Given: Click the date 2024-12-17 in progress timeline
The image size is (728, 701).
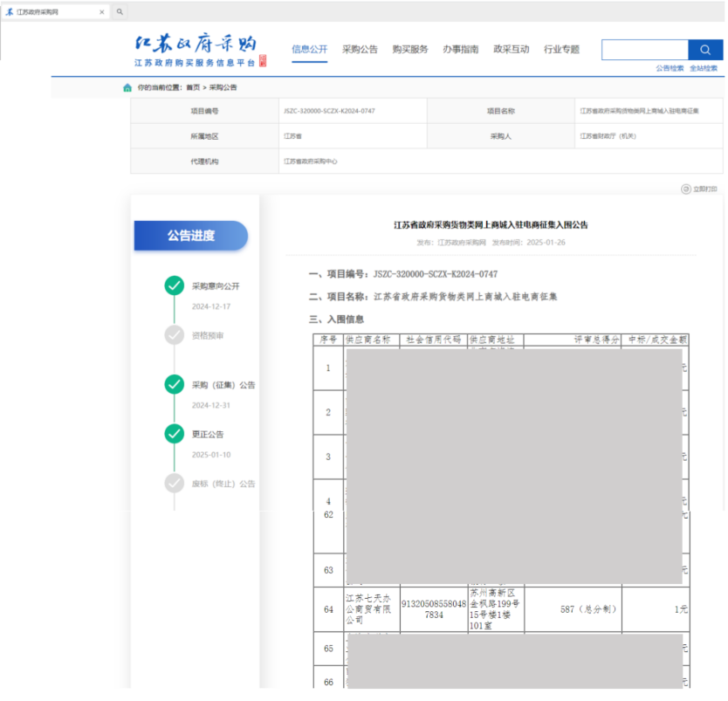Looking at the screenshot, I should tap(211, 307).
